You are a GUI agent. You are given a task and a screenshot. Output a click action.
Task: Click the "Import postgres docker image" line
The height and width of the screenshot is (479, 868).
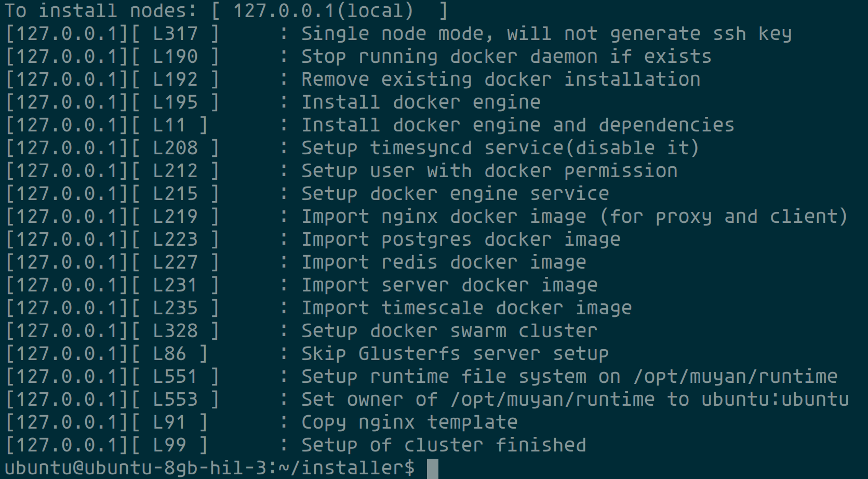click(461, 239)
